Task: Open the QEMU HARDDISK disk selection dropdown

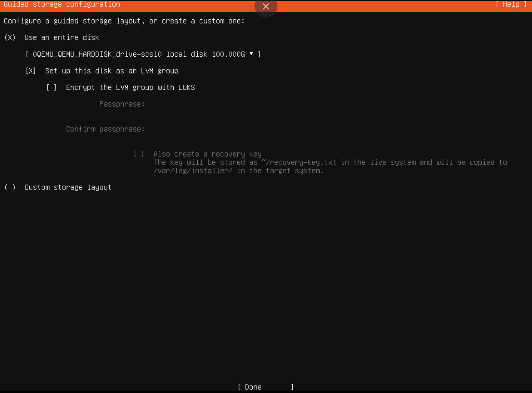Action: pyautogui.click(x=143, y=54)
